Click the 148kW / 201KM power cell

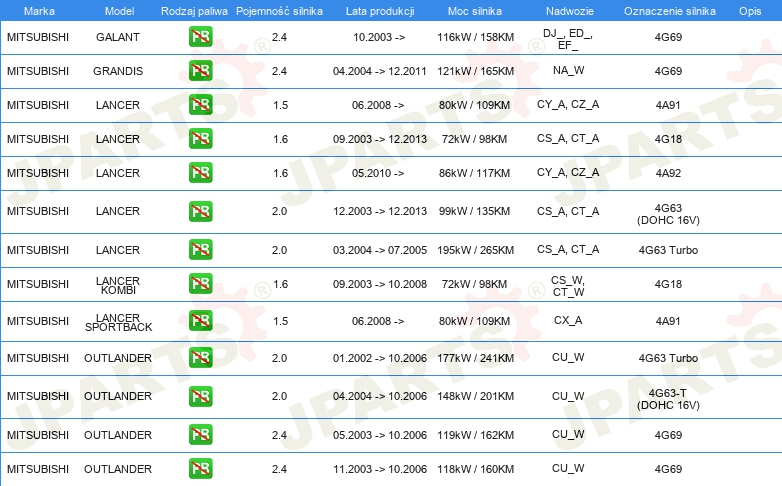[x=475, y=396]
